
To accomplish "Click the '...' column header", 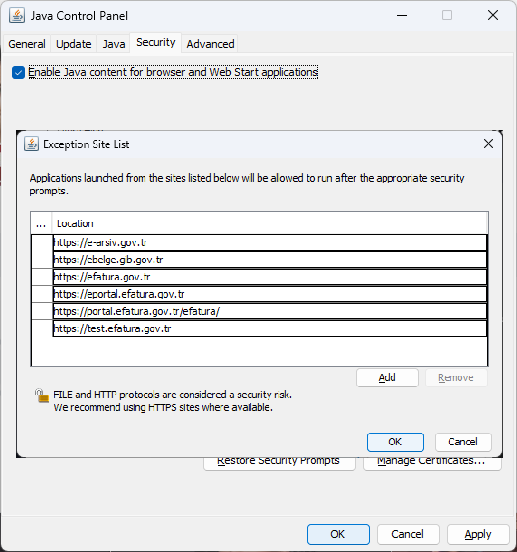I will point(41,224).
